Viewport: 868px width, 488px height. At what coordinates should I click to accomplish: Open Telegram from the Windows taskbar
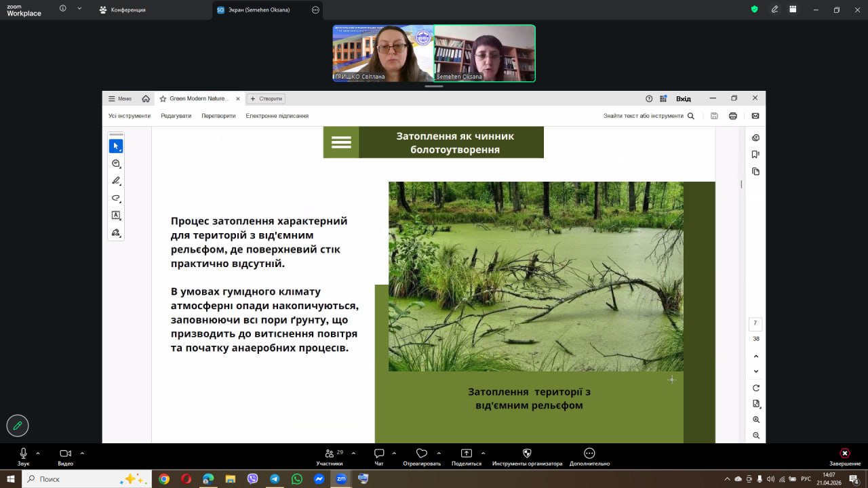pyautogui.click(x=275, y=479)
